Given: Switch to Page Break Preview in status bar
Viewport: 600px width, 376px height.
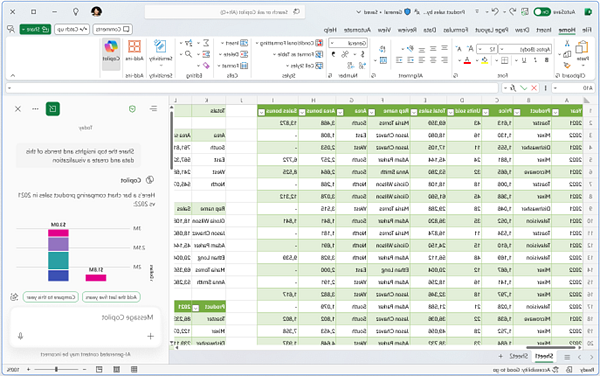Looking at the screenshot, I should click(99, 369).
